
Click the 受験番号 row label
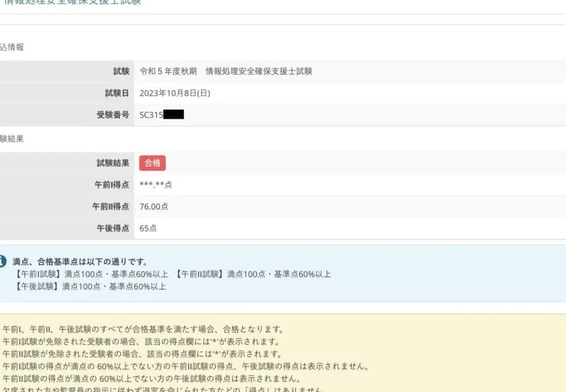pos(113,115)
